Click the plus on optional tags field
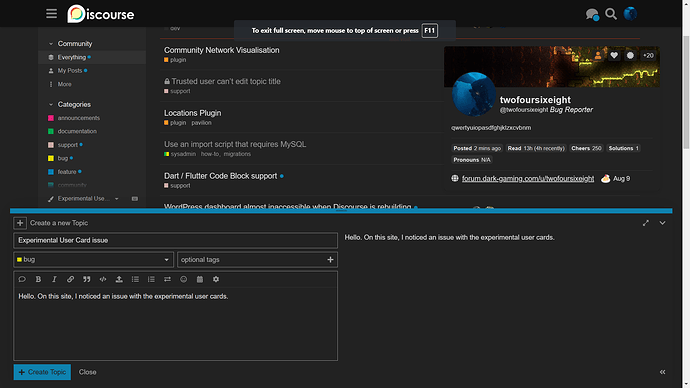 [330, 260]
